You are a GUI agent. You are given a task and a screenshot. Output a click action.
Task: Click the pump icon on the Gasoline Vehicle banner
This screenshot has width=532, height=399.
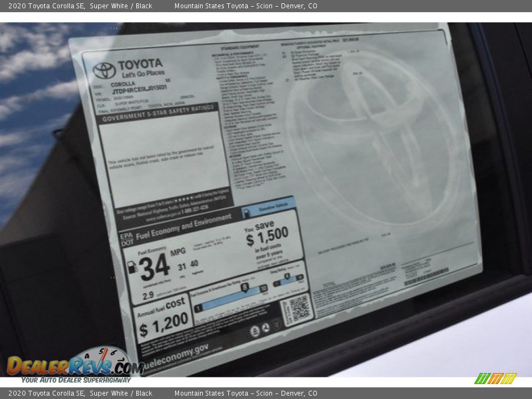(x=247, y=212)
